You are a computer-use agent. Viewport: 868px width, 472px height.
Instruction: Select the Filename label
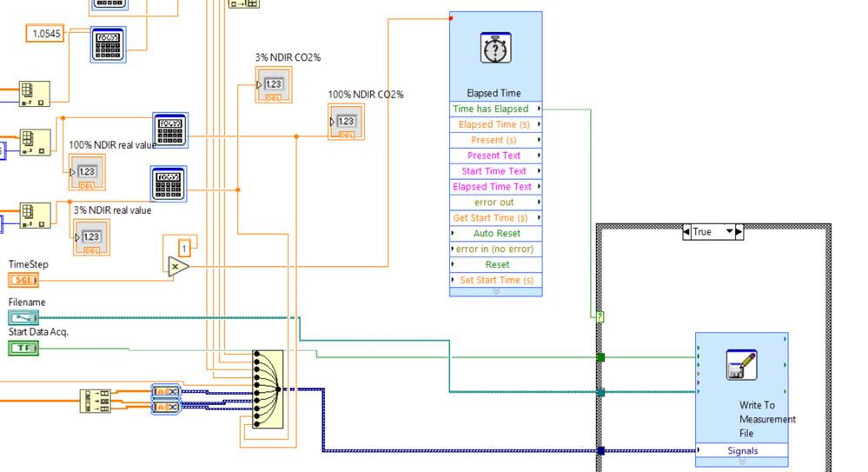pyautogui.click(x=27, y=302)
